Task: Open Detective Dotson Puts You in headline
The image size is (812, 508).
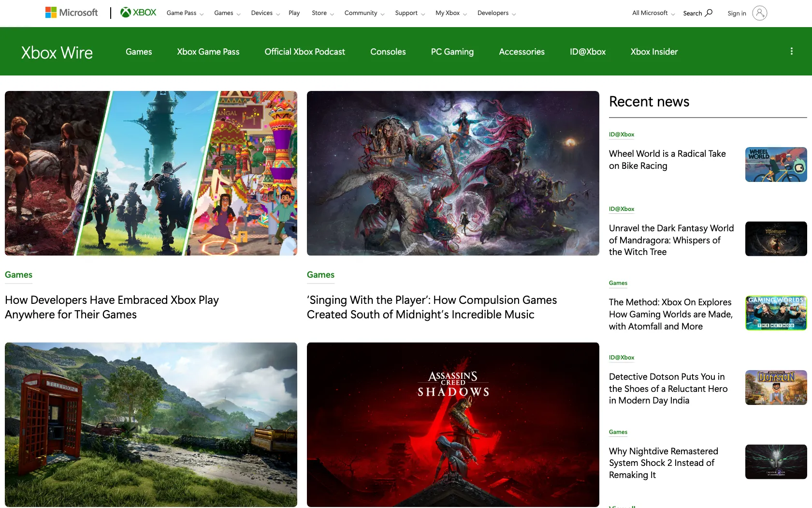Action: (x=668, y=388)
